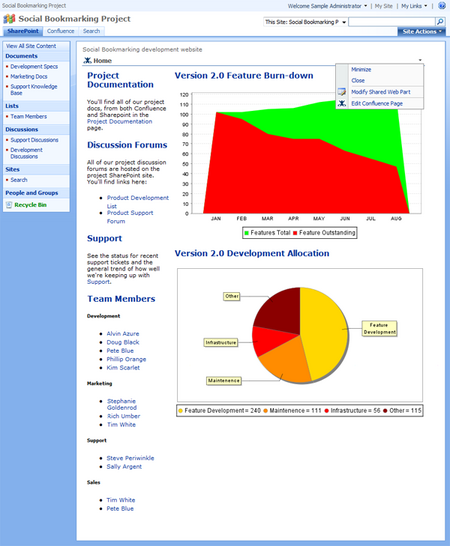Open the Site Actions menu

click(x=421, y=31)
